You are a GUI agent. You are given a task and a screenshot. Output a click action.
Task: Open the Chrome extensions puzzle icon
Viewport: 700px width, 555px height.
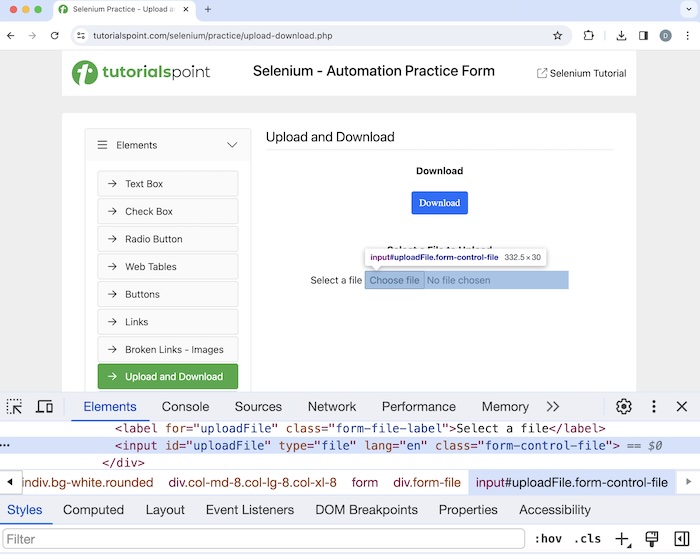(x=588, y=35)
